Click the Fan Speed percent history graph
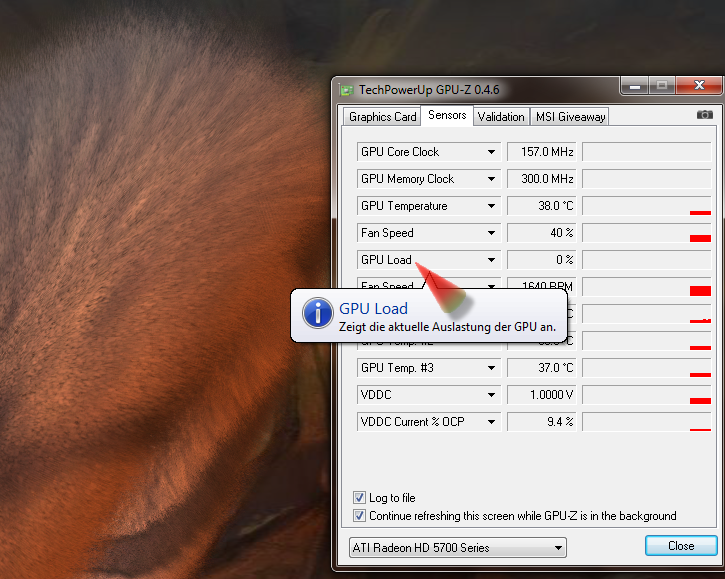Viewport: 725px width, 579px height. (x=646, y=233)
